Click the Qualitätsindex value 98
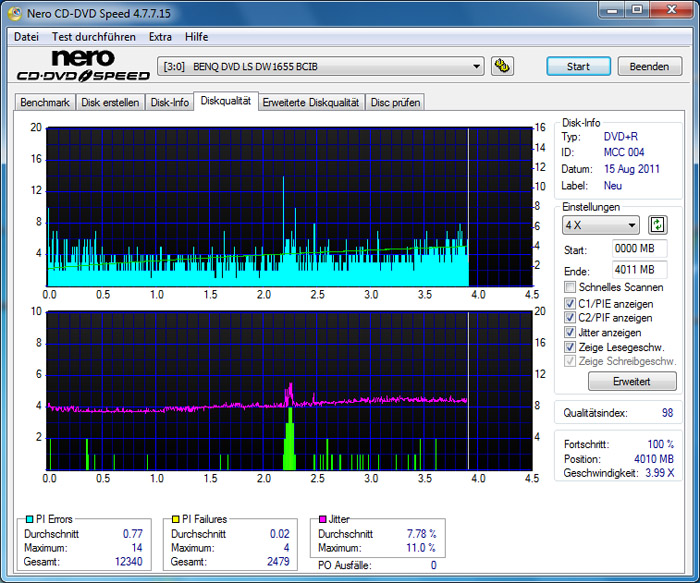Viewport: 700px width, 583px height. point(667,412)
